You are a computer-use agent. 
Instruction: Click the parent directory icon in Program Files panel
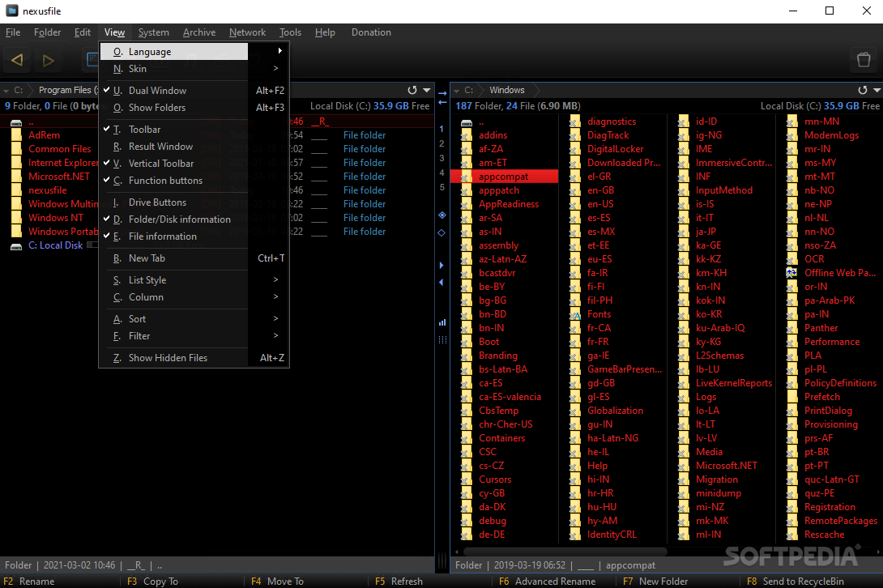click(16, 122)
